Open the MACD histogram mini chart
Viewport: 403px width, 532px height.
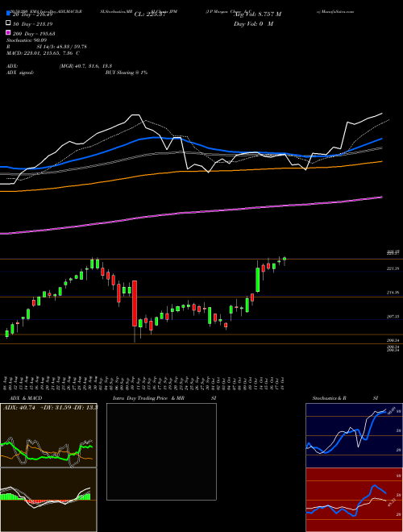point(48,500)
